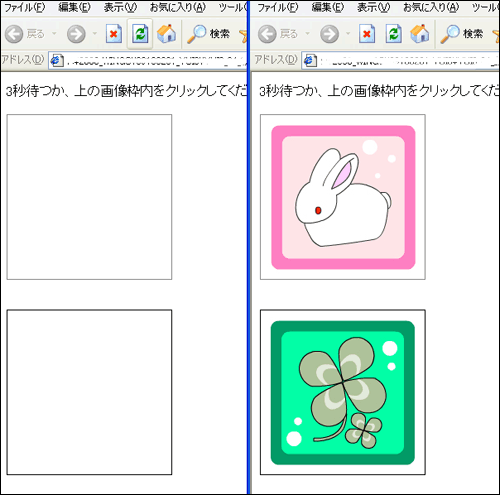The height and width of the screenshot is (495, 500).
Task: Click the rabbit image in right window
Action: pos(343,197)
